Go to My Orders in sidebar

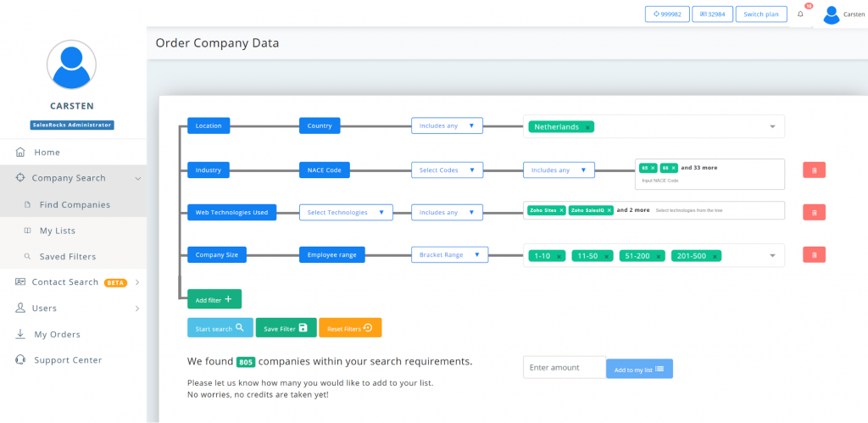point(57,334)
